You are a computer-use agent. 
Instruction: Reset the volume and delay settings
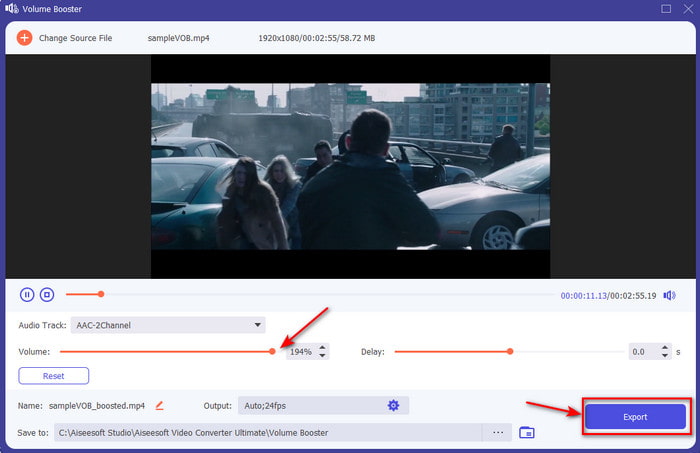tap(53, 376)
